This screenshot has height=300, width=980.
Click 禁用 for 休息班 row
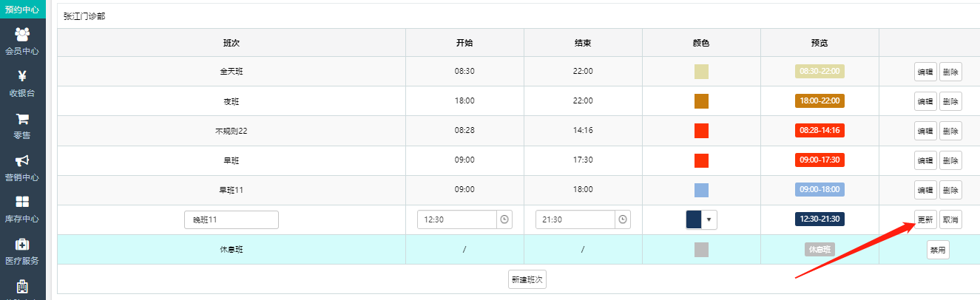(x=938, y=250)
